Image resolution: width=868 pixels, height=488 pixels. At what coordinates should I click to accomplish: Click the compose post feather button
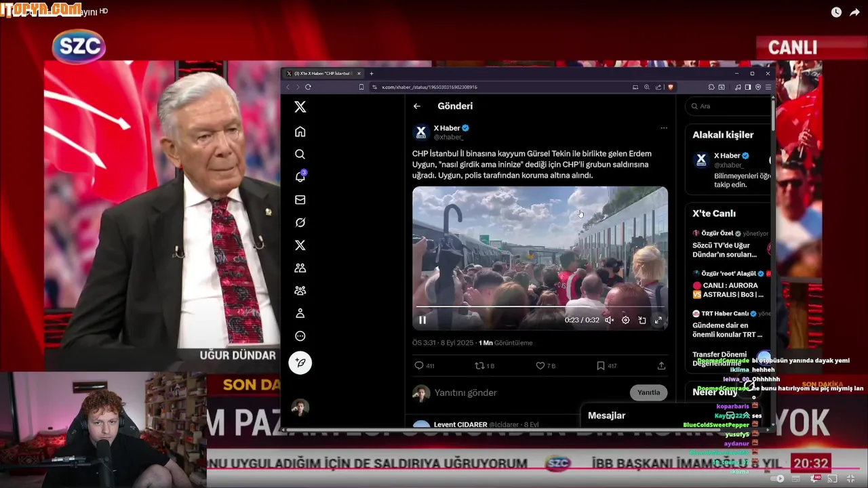click(x=300, y=363)
